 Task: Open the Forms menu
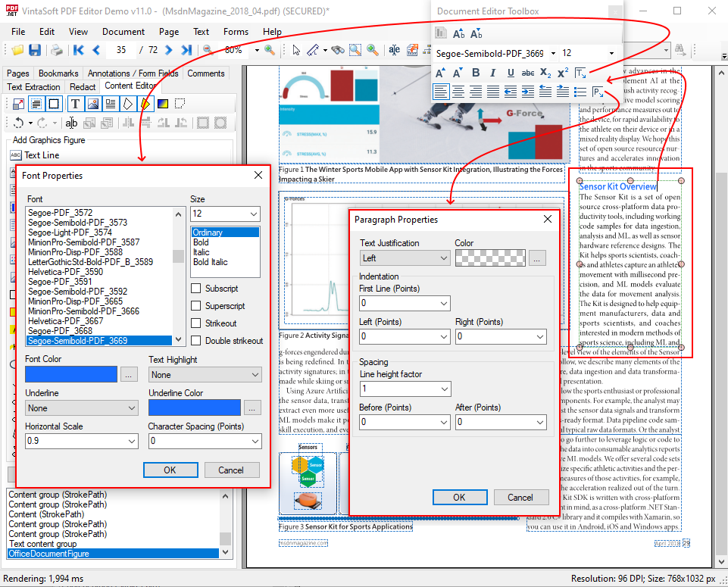click(x=236, y=32)
